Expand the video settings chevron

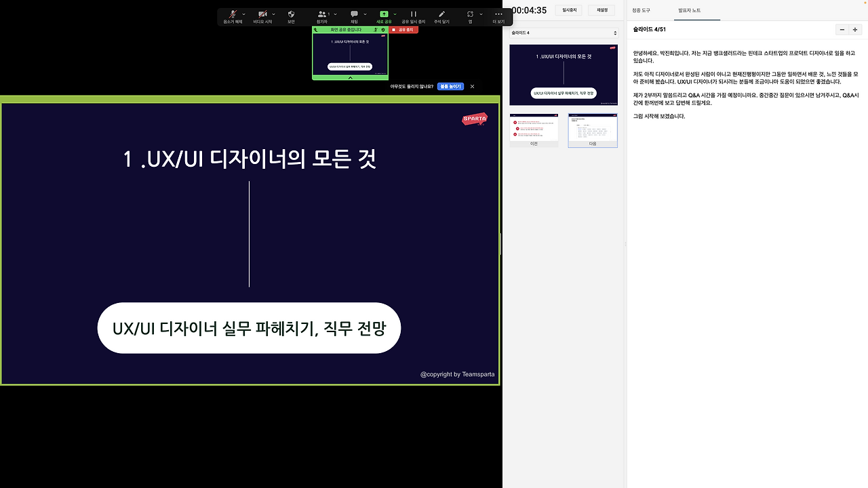tap(273, 14)
